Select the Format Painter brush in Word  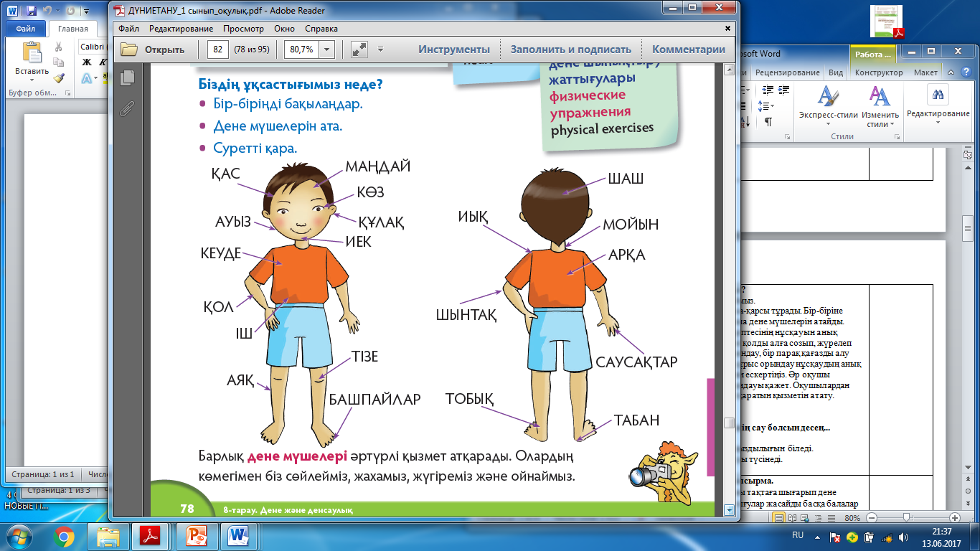(x=59, y=78)
